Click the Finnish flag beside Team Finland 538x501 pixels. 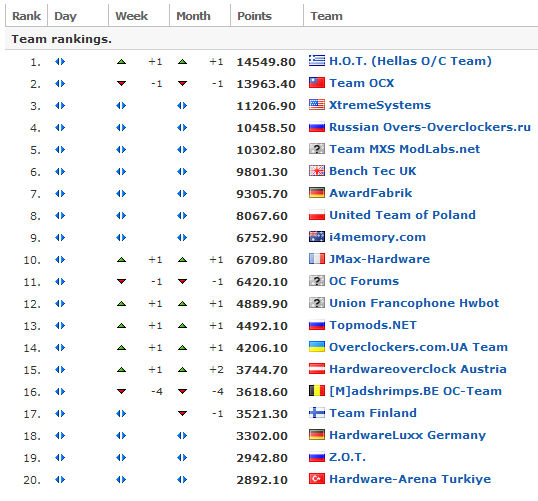(317, 412)
